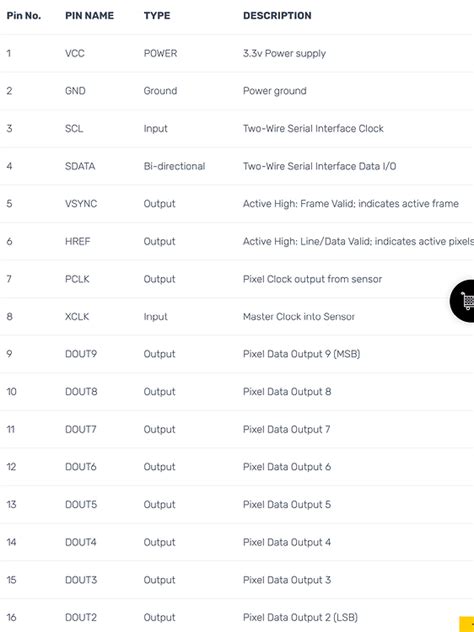Screen dimensions: 474x632
Task: Click the HREF pin name
Action: click(77, 241)
